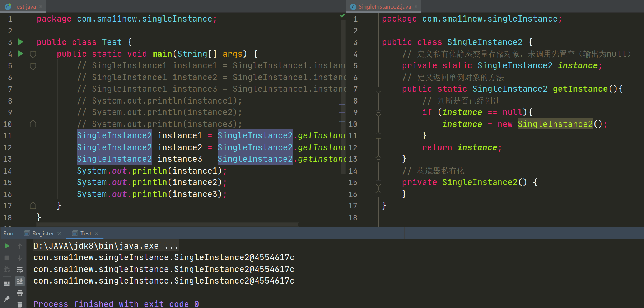The height and width of the screenshot is (308, 644).
Task: Click the class name Test on line 3
Action: point(112,42)
